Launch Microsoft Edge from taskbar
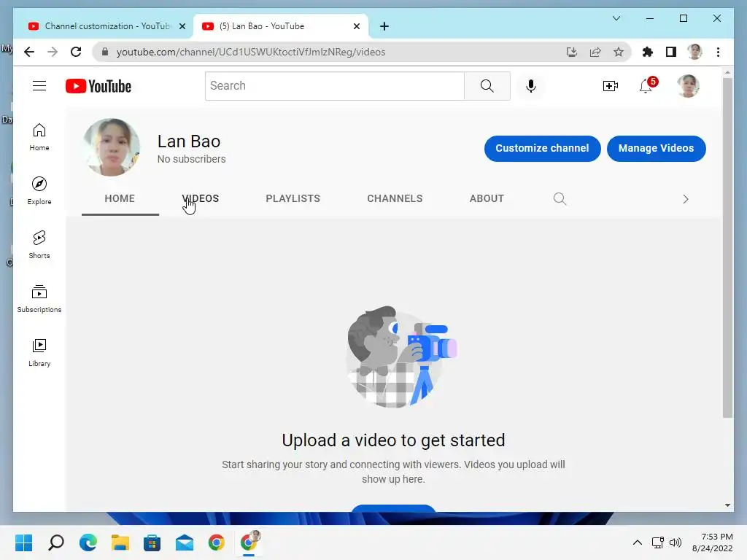The image size is (747, 560). coord(88,542)
